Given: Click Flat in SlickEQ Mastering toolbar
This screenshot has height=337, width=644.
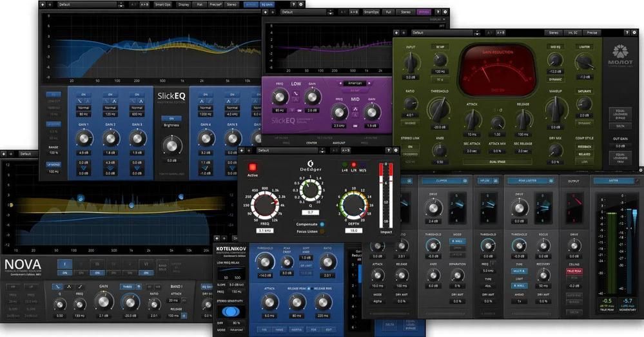Looking at the screenshot, I should coord(200,5).
